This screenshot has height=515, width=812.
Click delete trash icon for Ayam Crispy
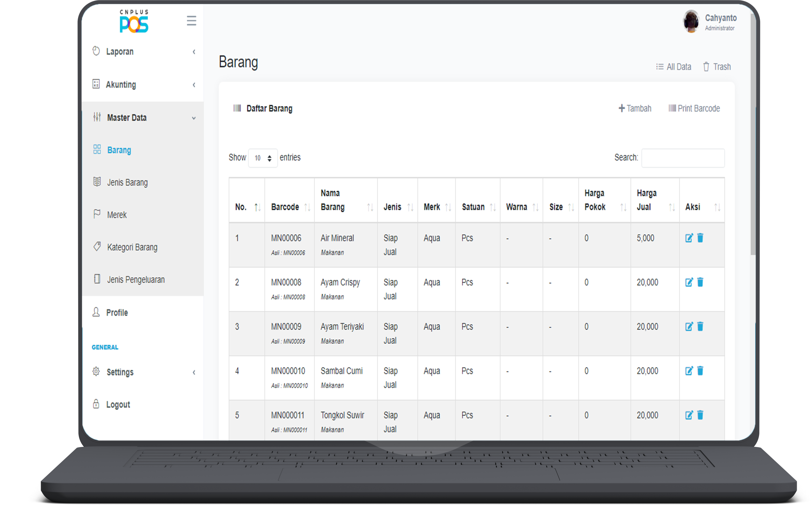pos(700,282)
